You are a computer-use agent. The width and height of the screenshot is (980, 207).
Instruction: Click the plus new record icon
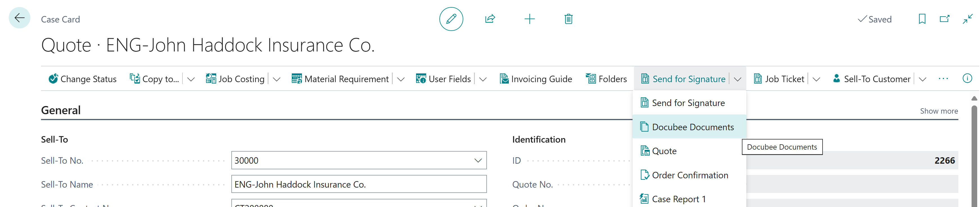pos(530,19)
